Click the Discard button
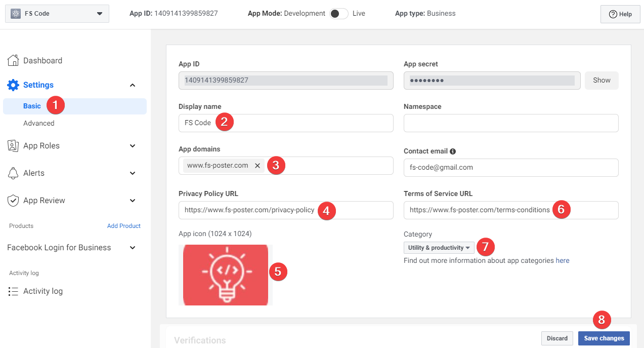The height and width of the screenshot is (348, 644). coord(557,338)
